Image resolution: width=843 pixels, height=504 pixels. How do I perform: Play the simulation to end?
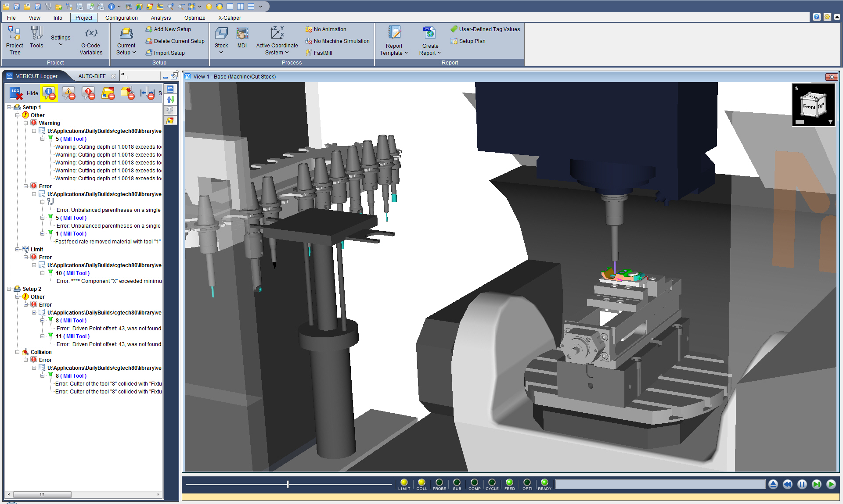pos(831,484)
